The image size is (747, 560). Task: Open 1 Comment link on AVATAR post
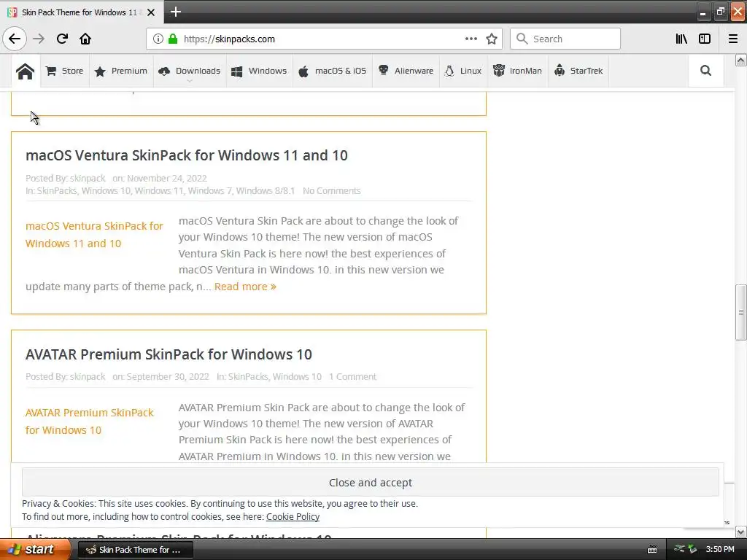[x=352, y=377]
